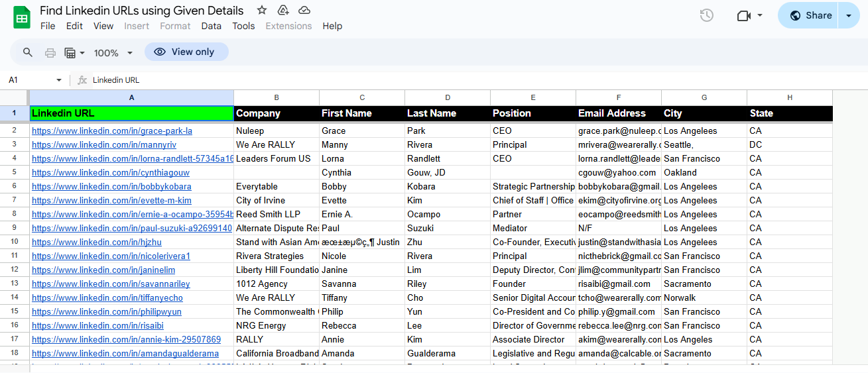Select the cell containing cgouw@yahoo.com

(x=619, y=173)
